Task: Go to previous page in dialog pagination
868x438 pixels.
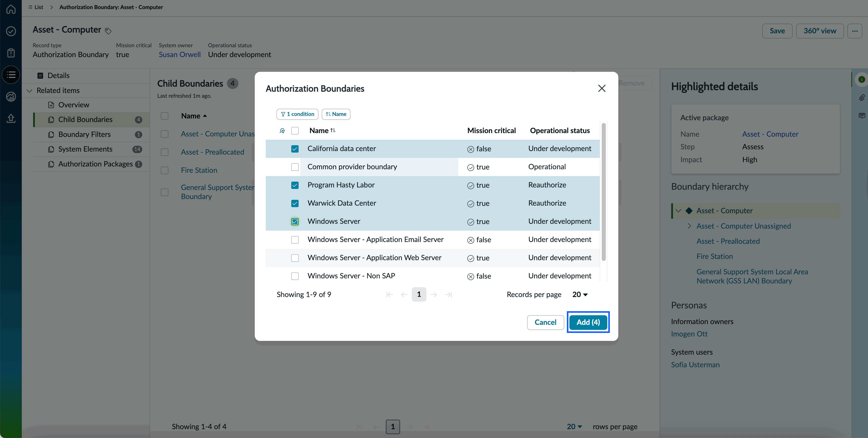Action: (x=404, y=295)
